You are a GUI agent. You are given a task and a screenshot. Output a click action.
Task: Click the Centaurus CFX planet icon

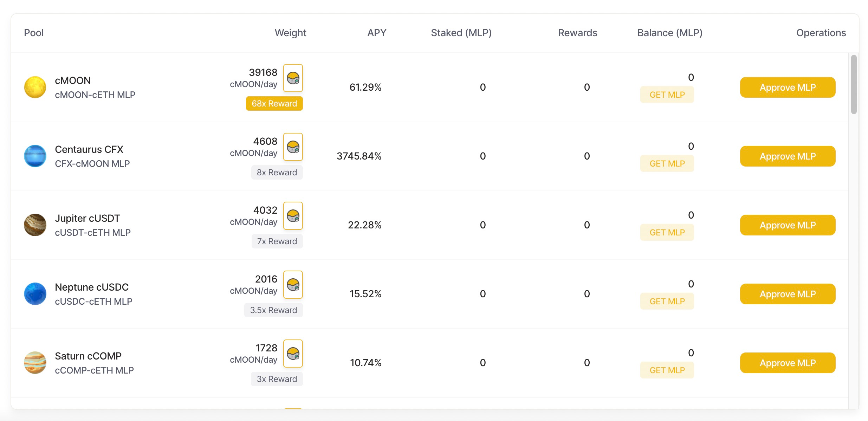[35, 156]
